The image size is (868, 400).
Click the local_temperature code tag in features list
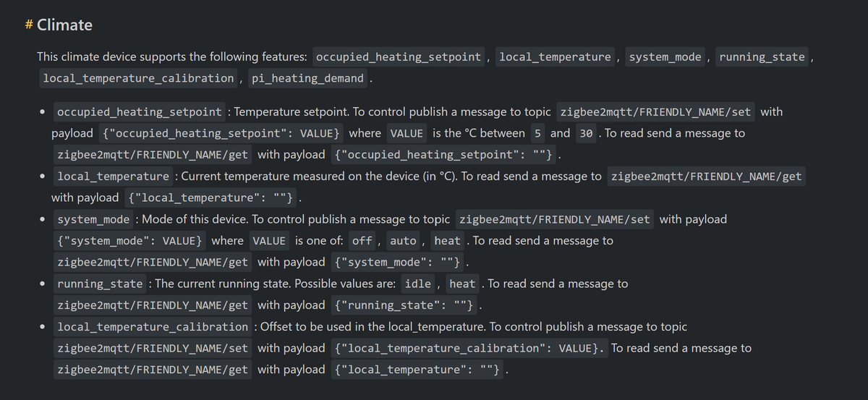tap(555, 56)
